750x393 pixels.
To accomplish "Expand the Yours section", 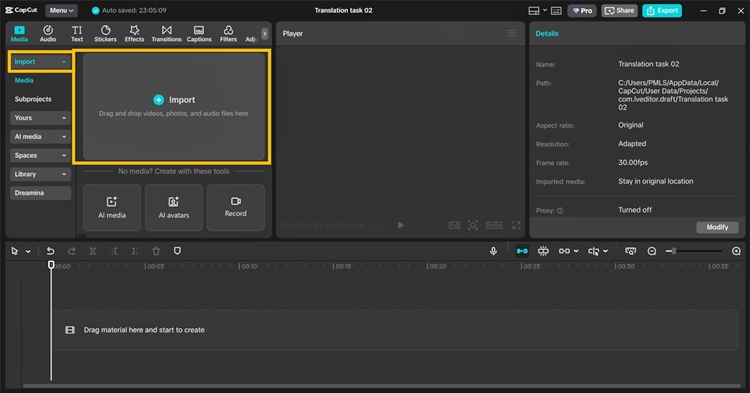I will click(x=40, y=118).
